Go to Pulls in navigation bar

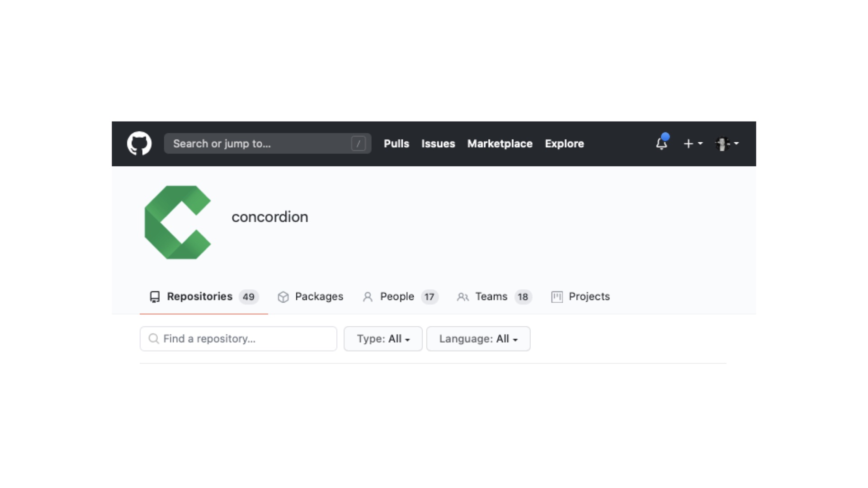[396, 144]
